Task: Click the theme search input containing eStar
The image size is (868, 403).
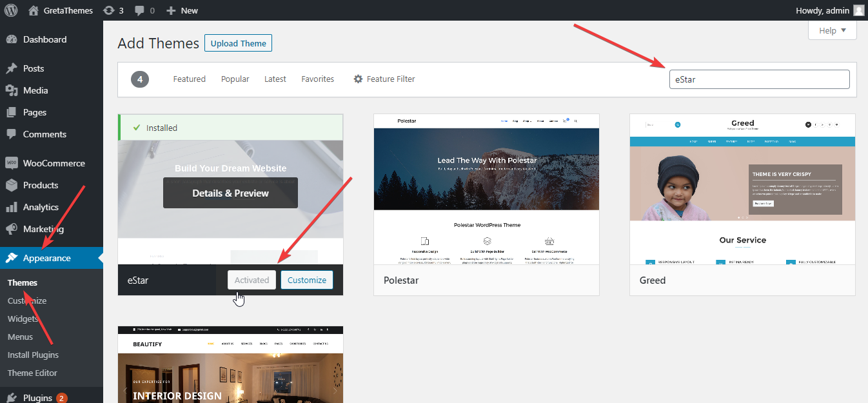Action: tap(759, 79)
